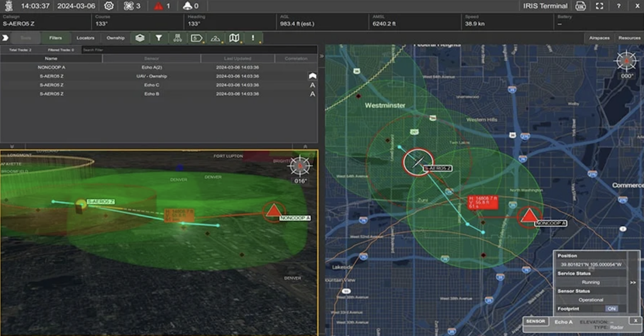
Task: Collapse the track list with the right-edge chevron
Action: pos(321,56)
